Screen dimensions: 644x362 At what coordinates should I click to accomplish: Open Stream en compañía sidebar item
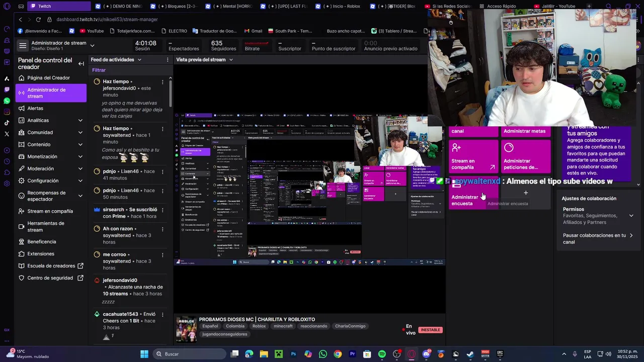click(x=50, y=211)
